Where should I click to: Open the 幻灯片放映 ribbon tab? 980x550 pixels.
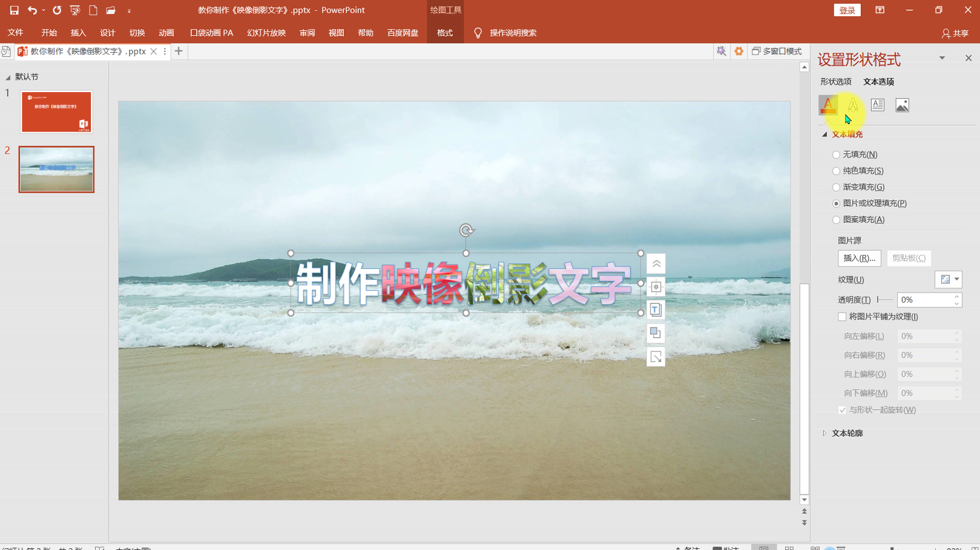(x=266, y=33)
